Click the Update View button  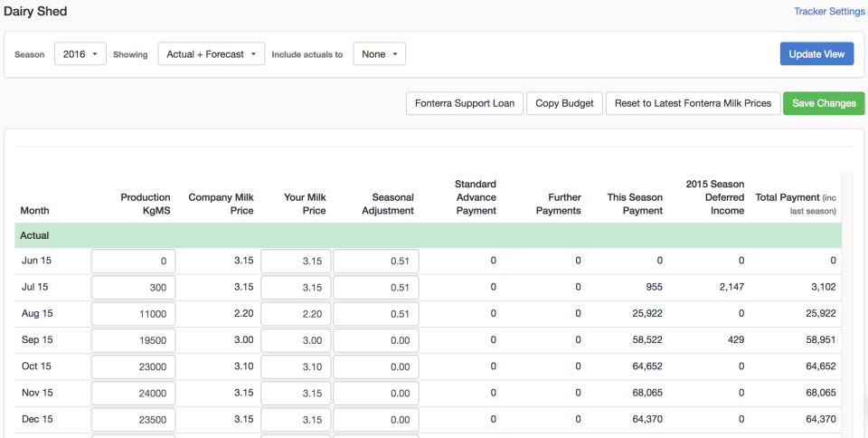[x=816, y=54]
